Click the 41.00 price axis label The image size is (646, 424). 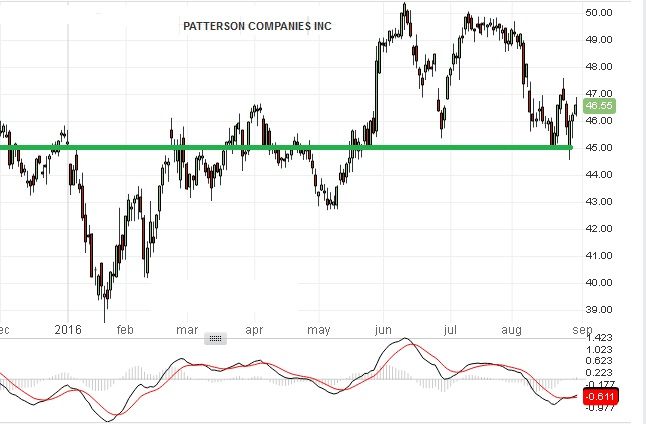click(x=599, y=256)
